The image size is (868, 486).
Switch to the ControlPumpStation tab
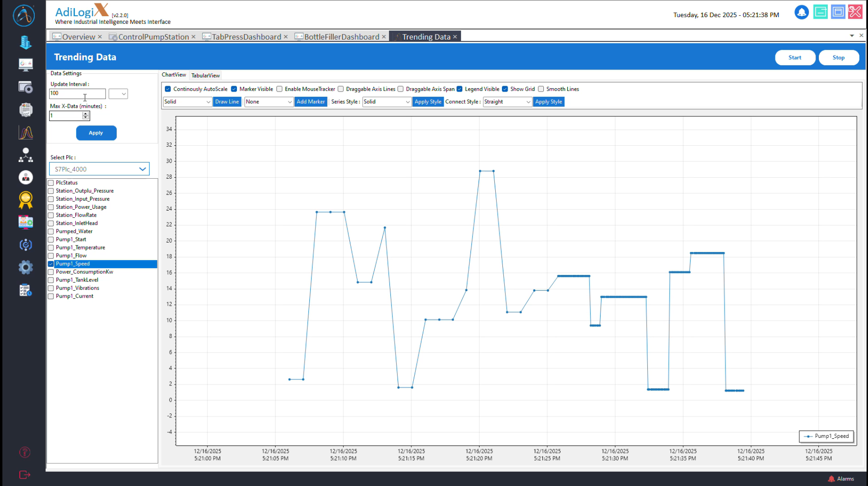[x=153, y=37]
